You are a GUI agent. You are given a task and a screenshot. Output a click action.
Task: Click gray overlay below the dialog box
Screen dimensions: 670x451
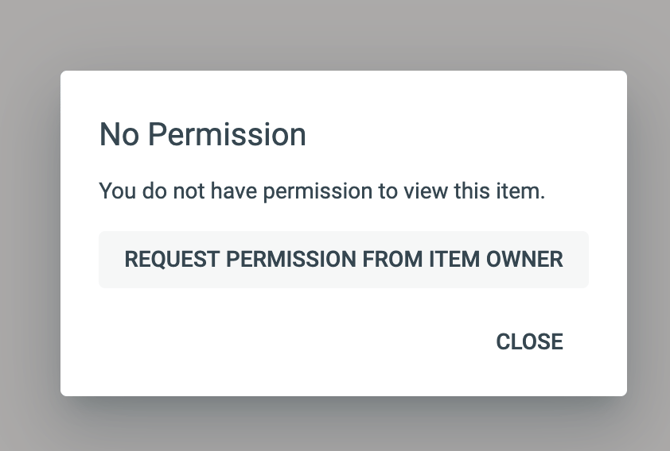[x=335, y=424]
